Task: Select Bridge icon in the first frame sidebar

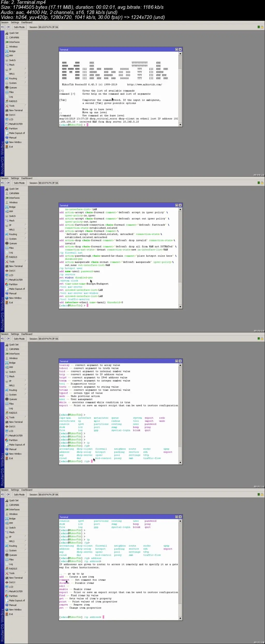Action: tap(7, 51)
